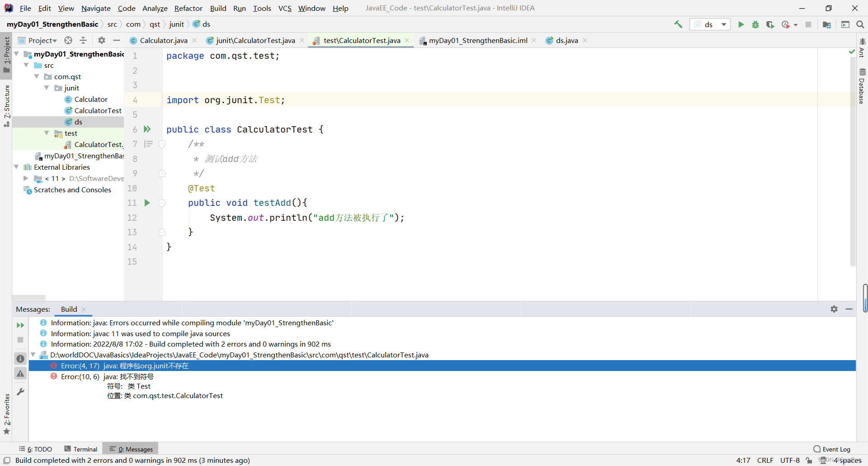Open the Event Log
The image size is (868, 466).
832,449
